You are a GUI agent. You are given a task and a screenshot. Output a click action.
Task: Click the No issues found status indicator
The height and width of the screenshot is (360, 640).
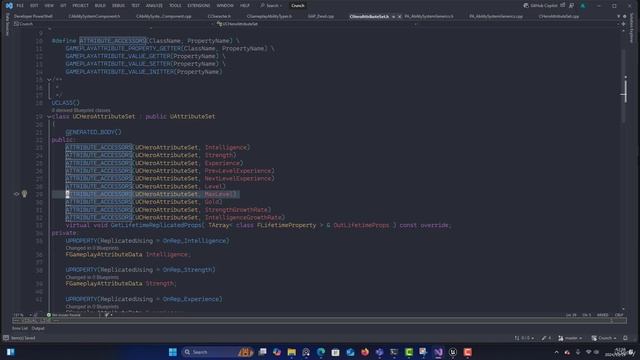(x=64, y=315)
